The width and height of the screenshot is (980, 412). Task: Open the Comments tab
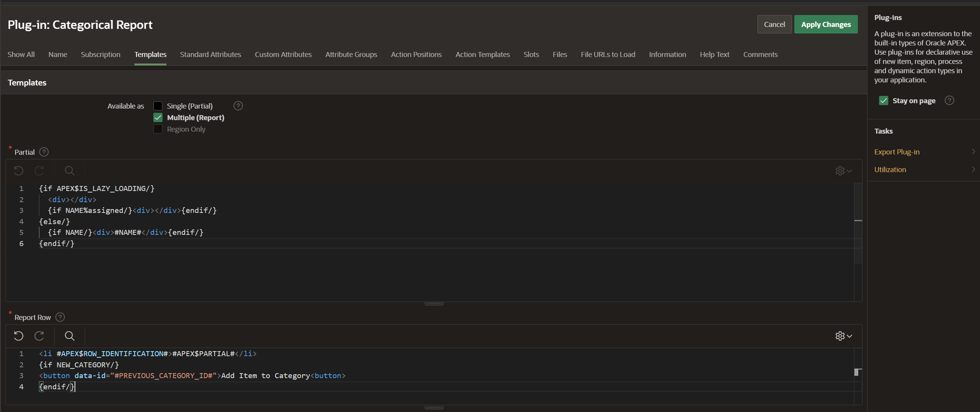coord(760,55)
